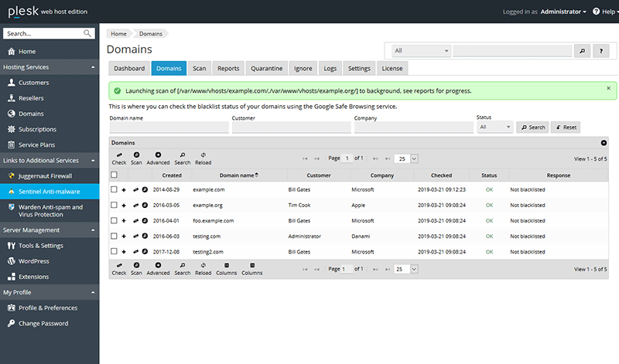This screenshot has height=364, width=619.
Task: Open Sentinel Anti-malware in sidebar
Action: pyautogui.click(x=49, y=191)
